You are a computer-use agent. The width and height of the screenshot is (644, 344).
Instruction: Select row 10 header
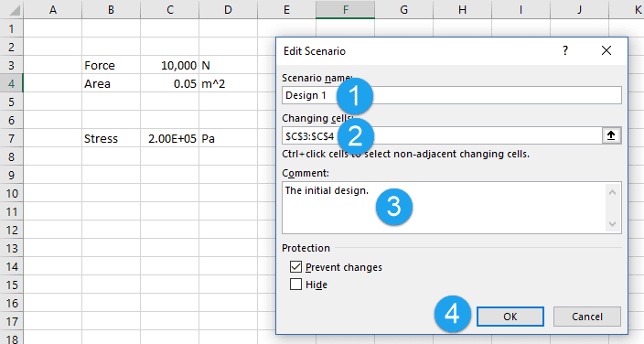point(12,193)
